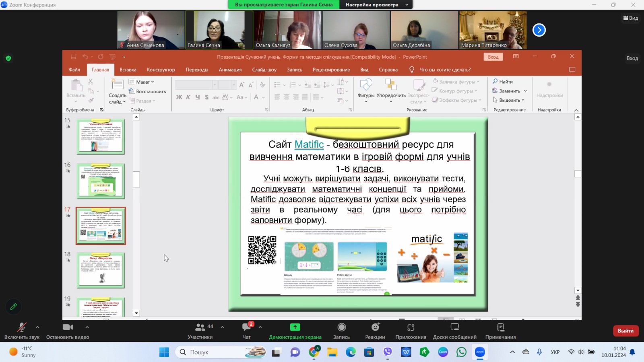Show next participants with blue arrow

tap(539, 30)
